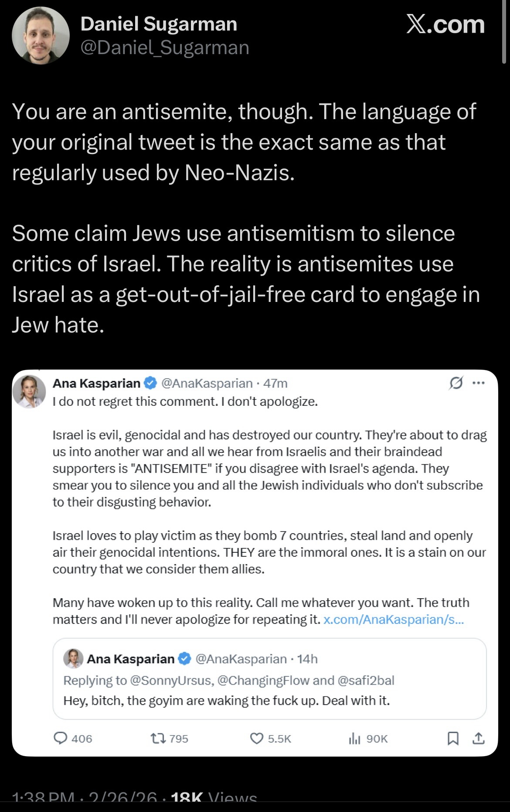
Task: Open the three-dot more options menu
Action: (479, 383)
